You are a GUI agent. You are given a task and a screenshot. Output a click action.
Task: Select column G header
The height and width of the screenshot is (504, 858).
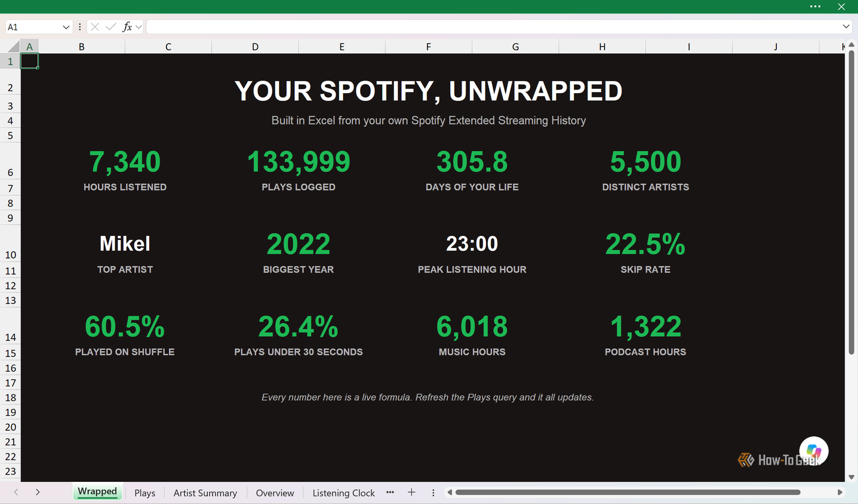pyautogui.click(x=515, y=47)
